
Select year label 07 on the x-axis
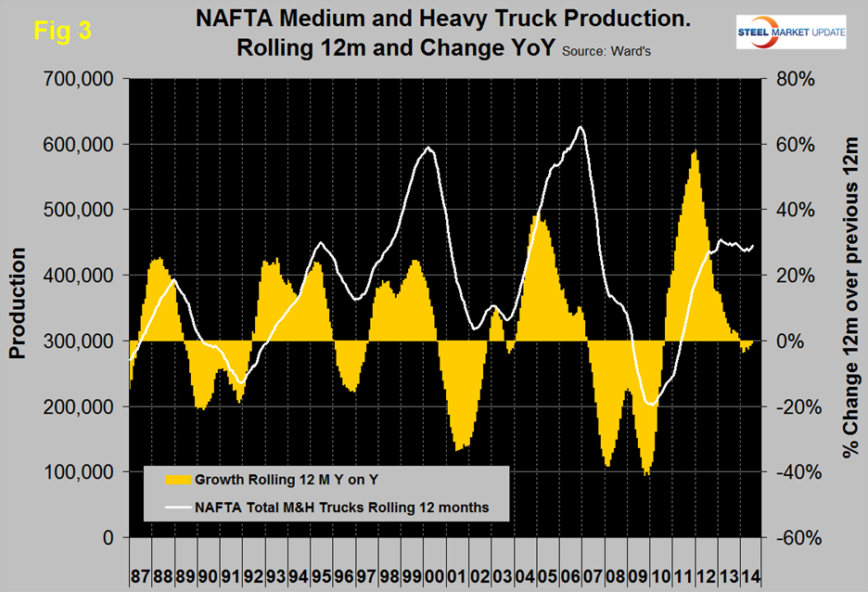[x=591, y=566]
